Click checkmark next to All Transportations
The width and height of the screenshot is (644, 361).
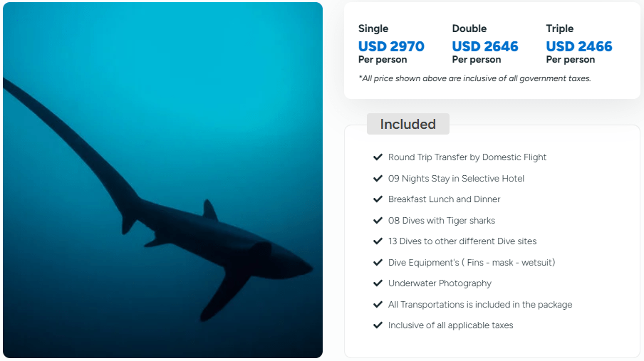378,304
